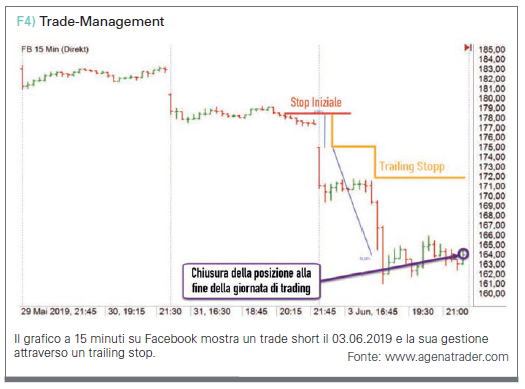Click the 160,00 price axis label
525x389 pixels.
492,294
